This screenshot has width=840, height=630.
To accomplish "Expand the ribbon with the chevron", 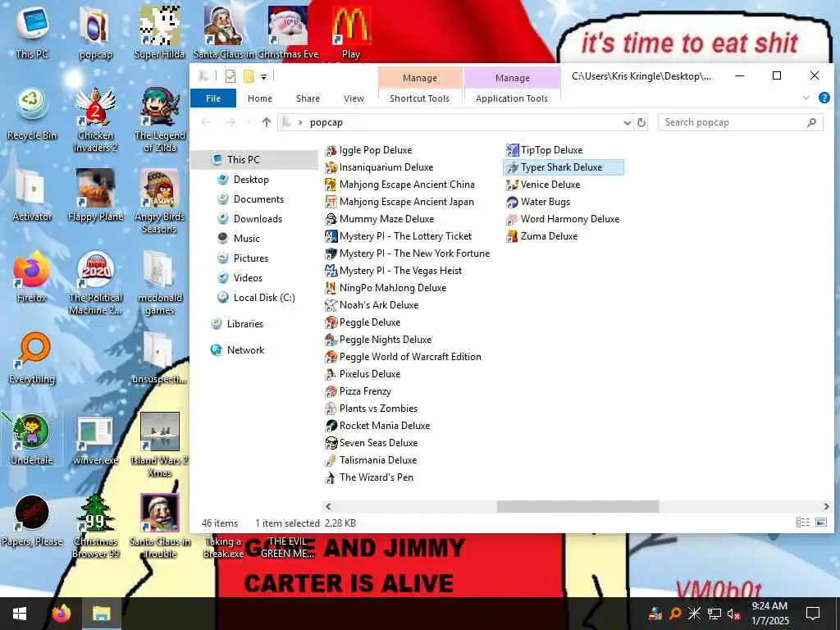I will (x=806, y=98).
